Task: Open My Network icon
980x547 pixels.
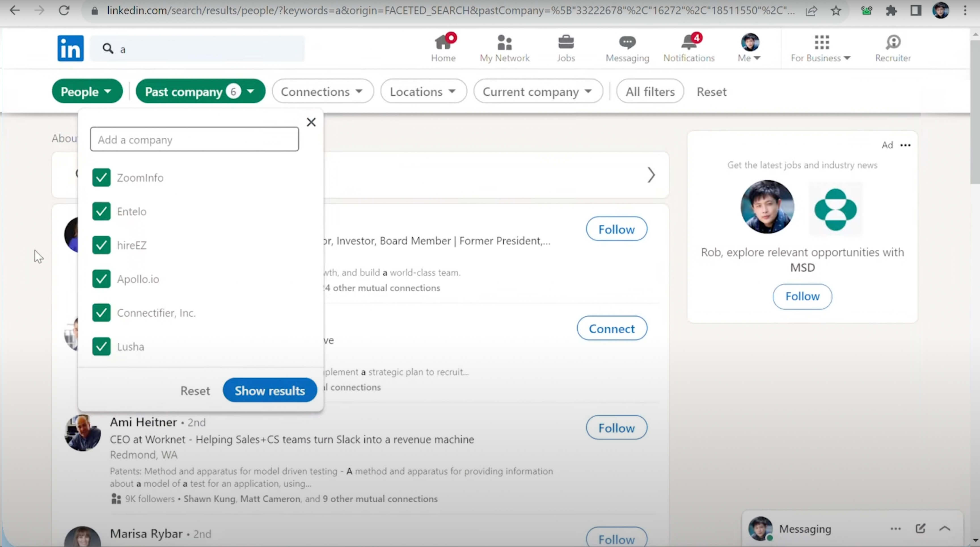Action: [x=504, y=43]
